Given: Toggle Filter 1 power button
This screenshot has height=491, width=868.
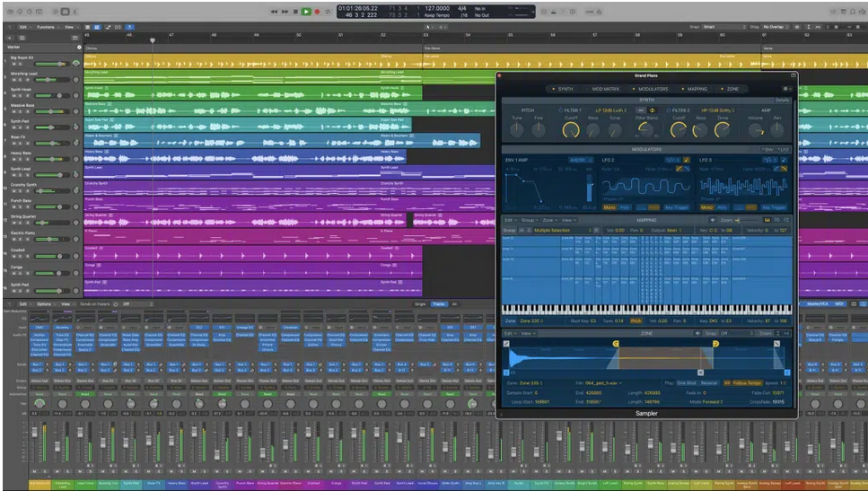Looking at the screenshot, I should [x=561, y=110].
